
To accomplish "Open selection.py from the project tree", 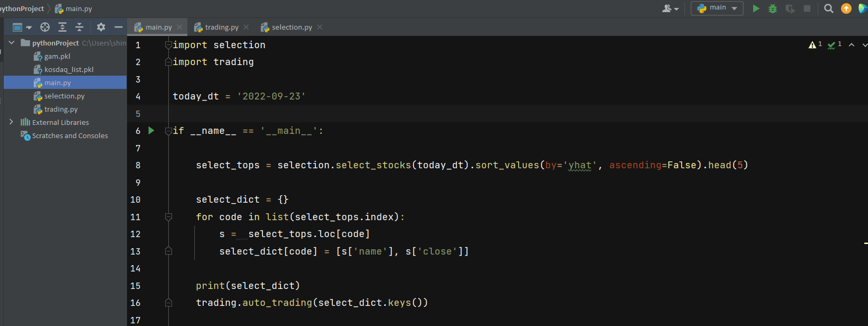I will tap(65, 96).
